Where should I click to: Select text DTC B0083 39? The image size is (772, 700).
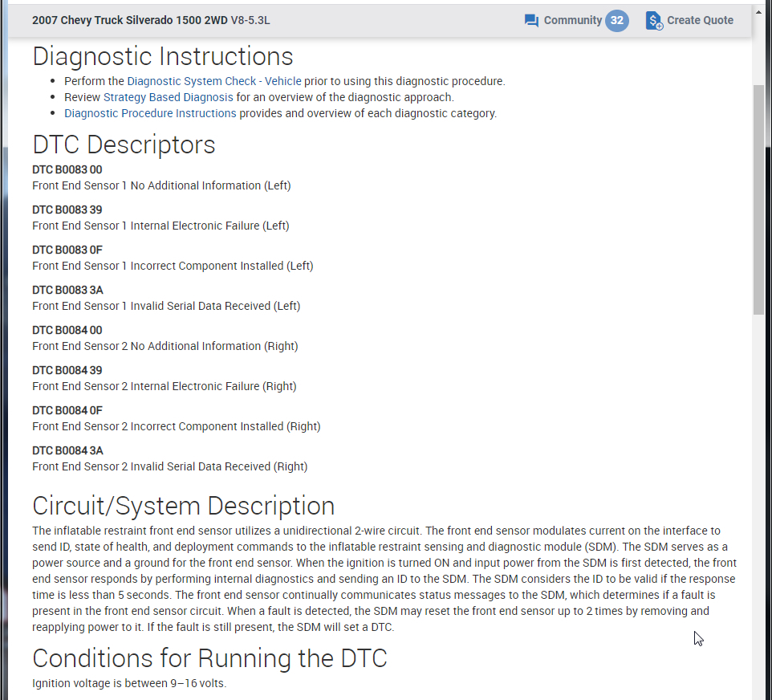point(67,210)
